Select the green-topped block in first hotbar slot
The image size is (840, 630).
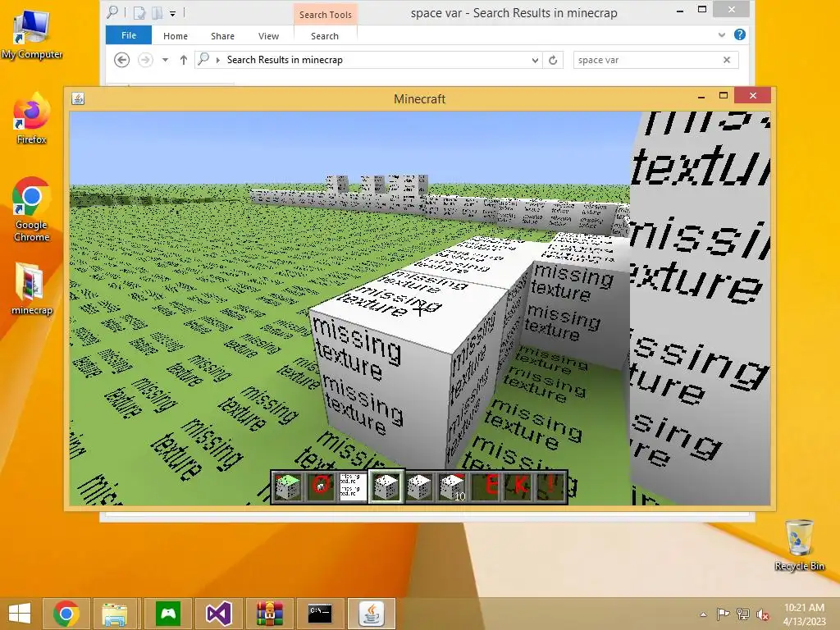(288, 486)
